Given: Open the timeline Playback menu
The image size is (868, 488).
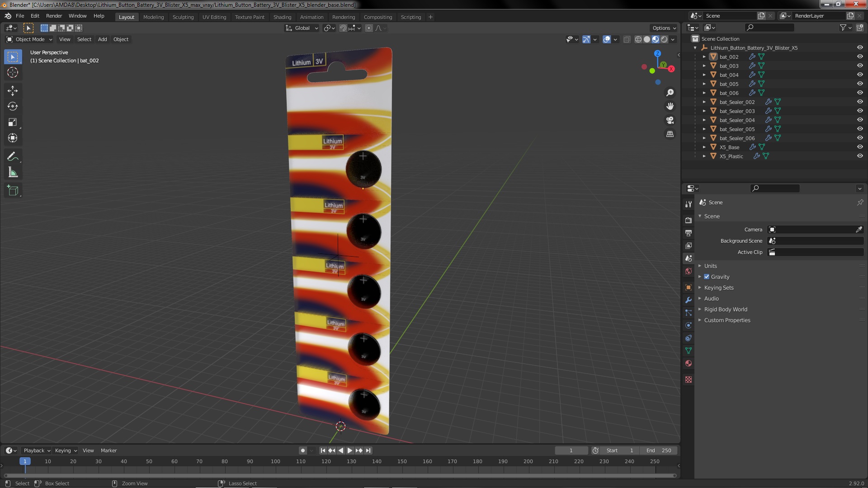Looking at the screenshot, I should click(36, 450).
